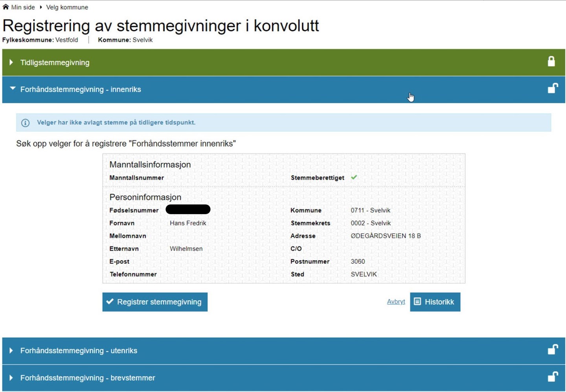The width and height of the screenshot is (566, 392).
Task: Click the notice that the voter has not voted
Action: coord(116,123)
